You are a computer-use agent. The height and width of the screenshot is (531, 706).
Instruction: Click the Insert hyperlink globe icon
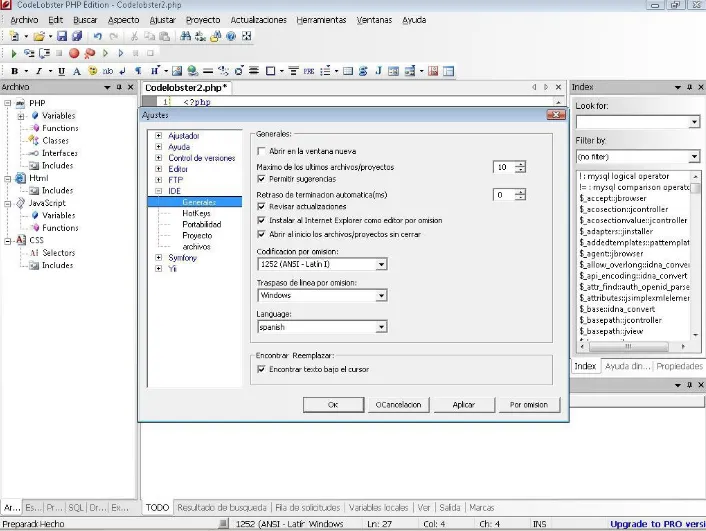coord(193,71)
